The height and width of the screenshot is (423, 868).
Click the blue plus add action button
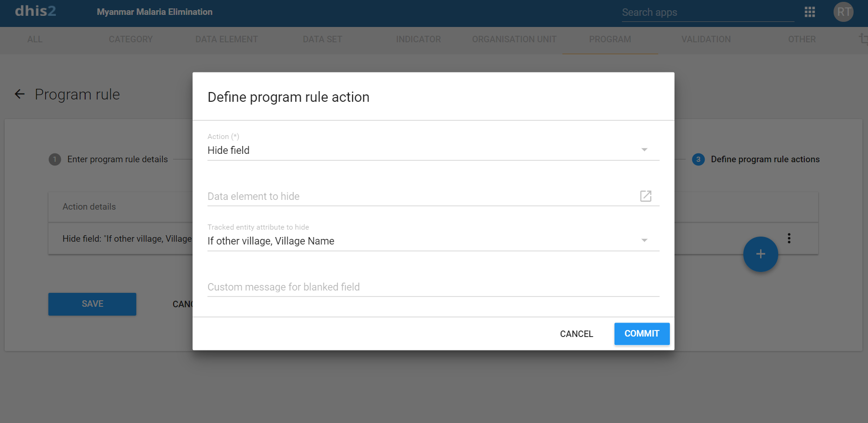pyautogui.click(x=761, y=254)
